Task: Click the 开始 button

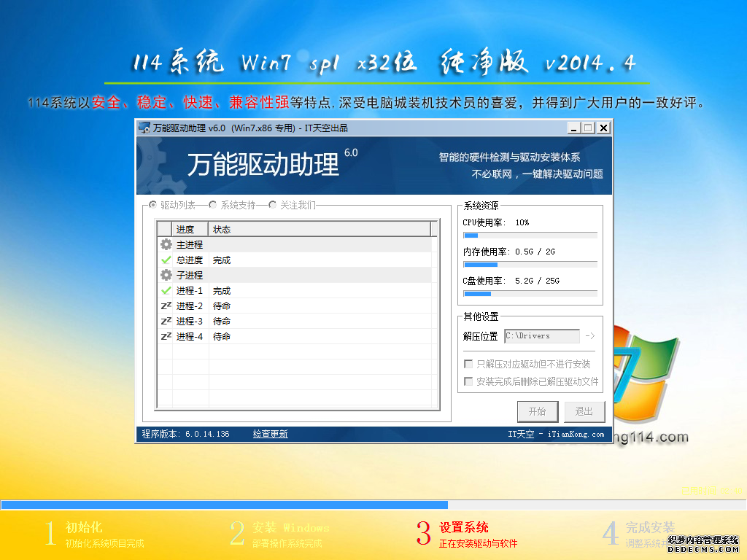Action: [x=538, y=411]
